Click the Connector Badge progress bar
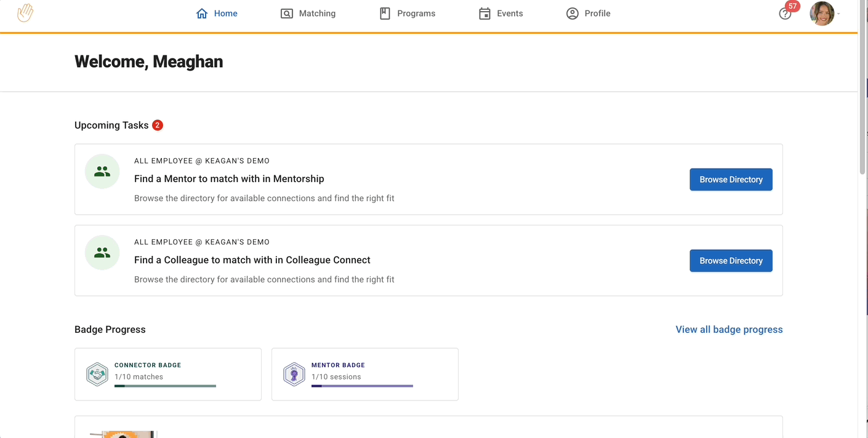 pyautogui.click(x=165, y=386)
